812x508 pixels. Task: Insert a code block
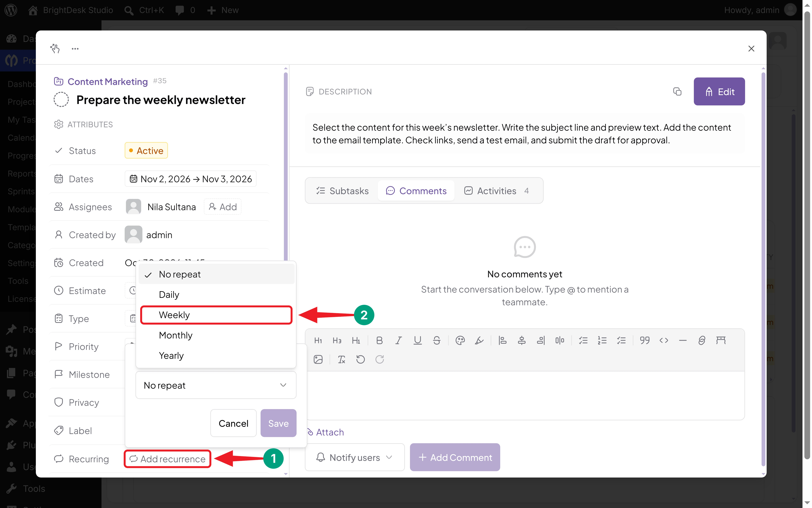point(664,340)
